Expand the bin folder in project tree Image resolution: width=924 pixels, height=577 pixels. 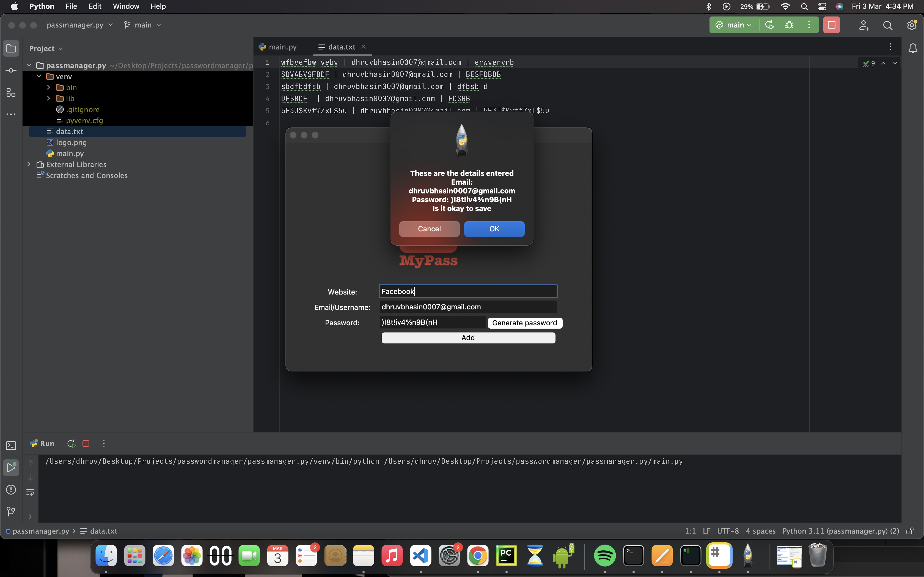tap(48, 87)
